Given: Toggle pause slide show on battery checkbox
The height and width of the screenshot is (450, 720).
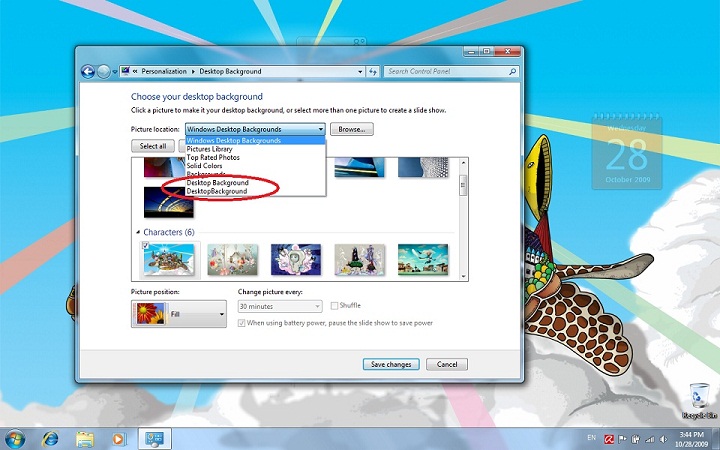Looking at the screenshot, I should click(x=242, y=323).
